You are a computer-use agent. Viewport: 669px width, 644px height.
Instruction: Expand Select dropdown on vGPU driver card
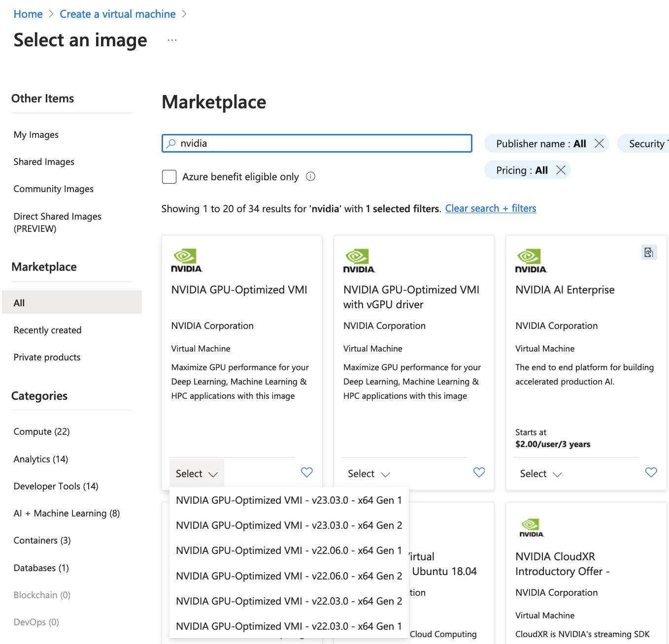tap(368, 474)
